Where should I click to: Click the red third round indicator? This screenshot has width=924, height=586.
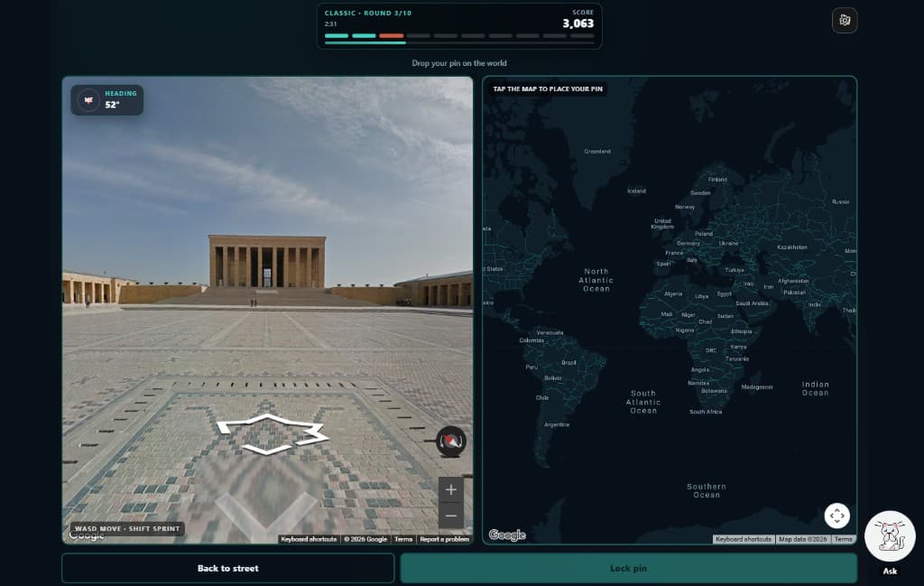click(x=392, y=36)
